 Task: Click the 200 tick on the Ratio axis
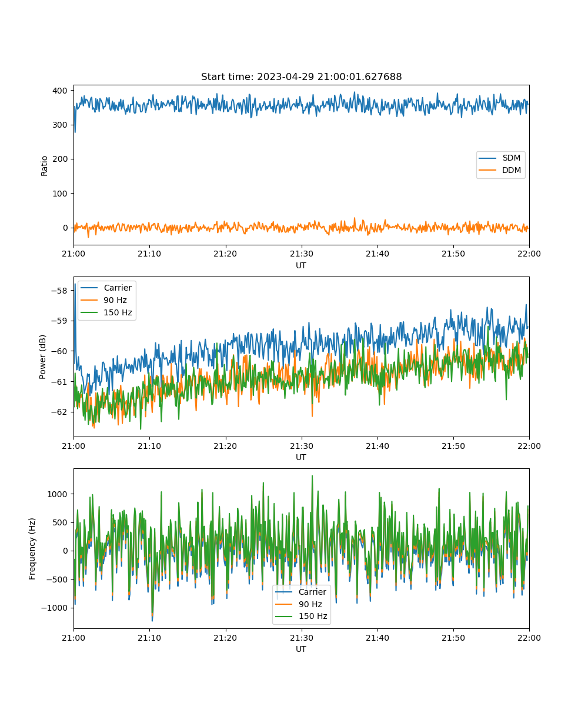pyautogui.click(x=61, y=159)
